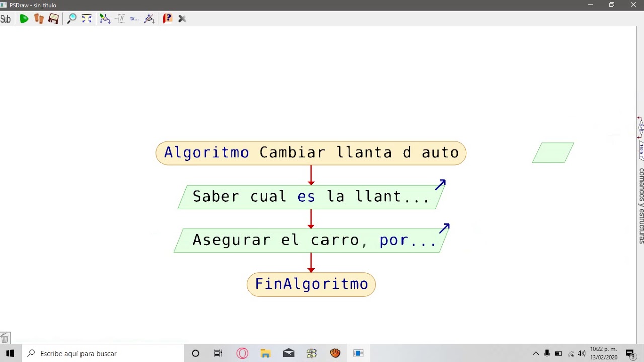
Task: Open the Sub subprocess toolbar button
Action: pos(6,19)
